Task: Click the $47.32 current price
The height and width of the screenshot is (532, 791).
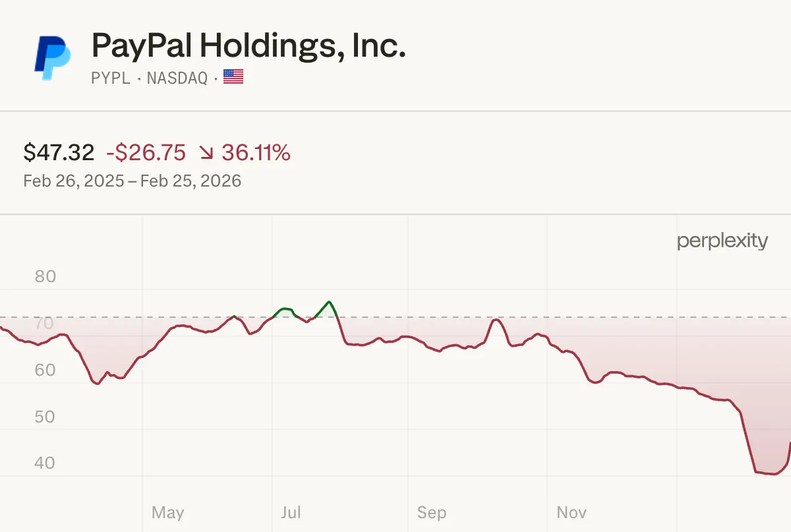Action: click(x=59, y=153)
